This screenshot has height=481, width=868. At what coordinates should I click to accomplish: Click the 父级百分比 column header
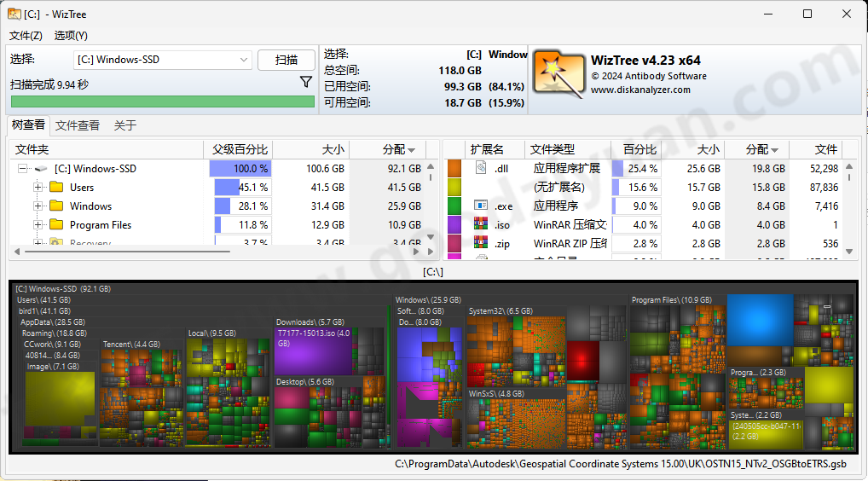coord(239,149)
